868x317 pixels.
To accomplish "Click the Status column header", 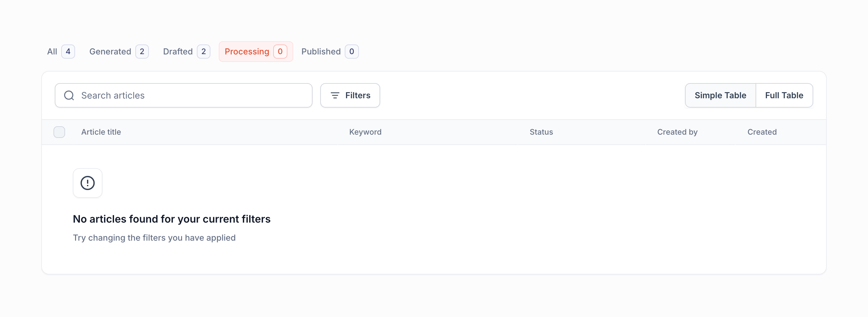I will pyautogui.click(x=541, y=132).
